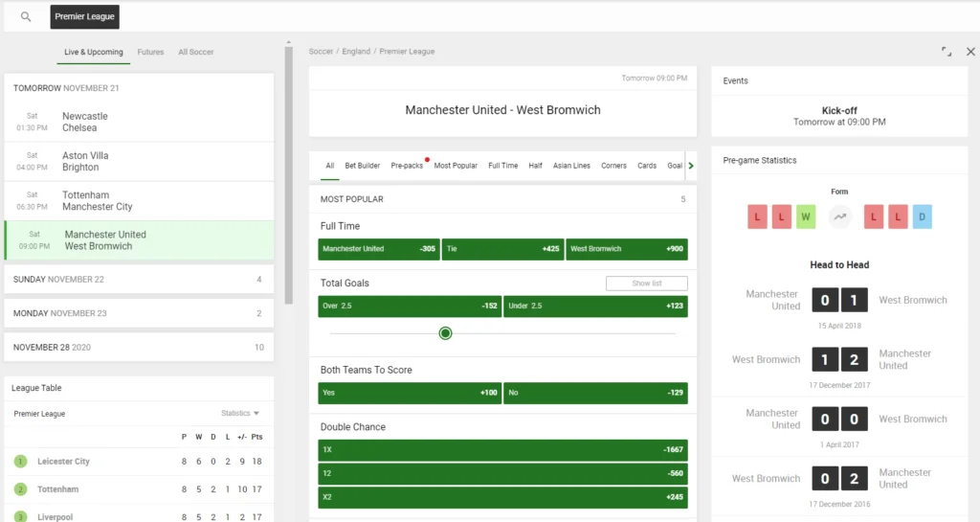The image size is (980, 522).
Task: Select Under 2.5 goals +123
Action: tap(595, 306)
